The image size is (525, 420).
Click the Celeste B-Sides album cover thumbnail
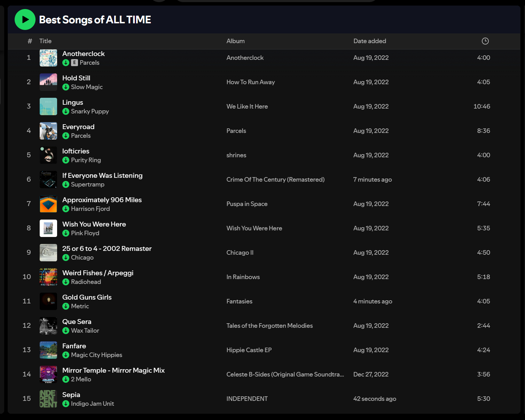(x=48, y=374)
